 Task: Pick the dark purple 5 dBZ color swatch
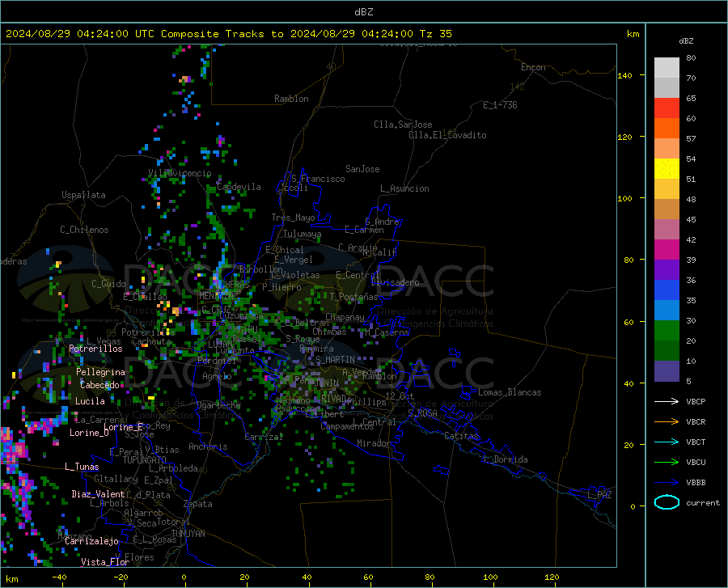[x=667, y=371]
